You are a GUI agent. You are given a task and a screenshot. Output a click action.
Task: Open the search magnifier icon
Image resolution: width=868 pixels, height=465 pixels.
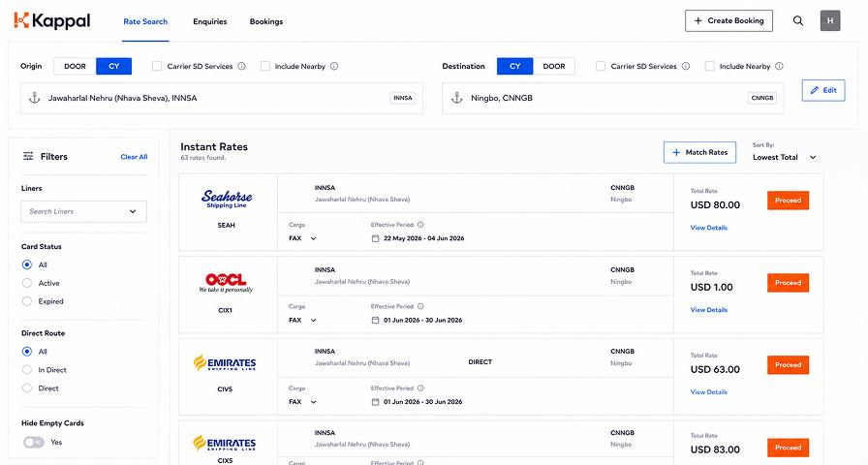tap(797, 20)
